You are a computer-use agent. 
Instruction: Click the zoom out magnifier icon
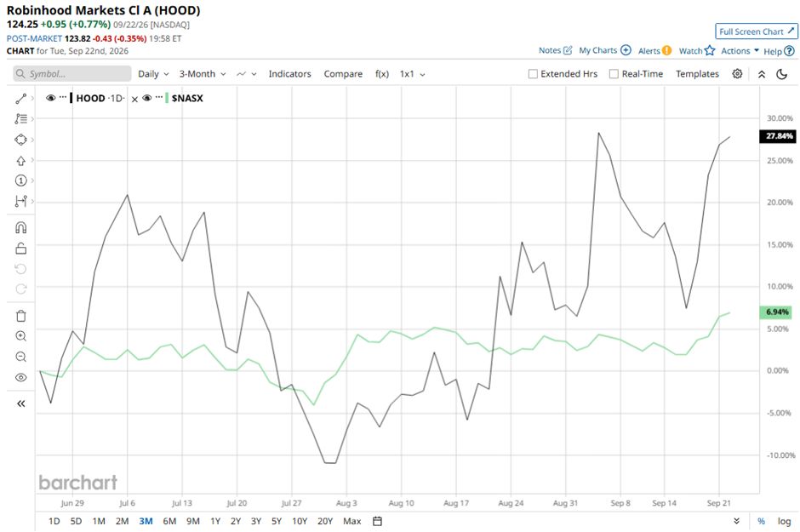click(x=21, y=357)
